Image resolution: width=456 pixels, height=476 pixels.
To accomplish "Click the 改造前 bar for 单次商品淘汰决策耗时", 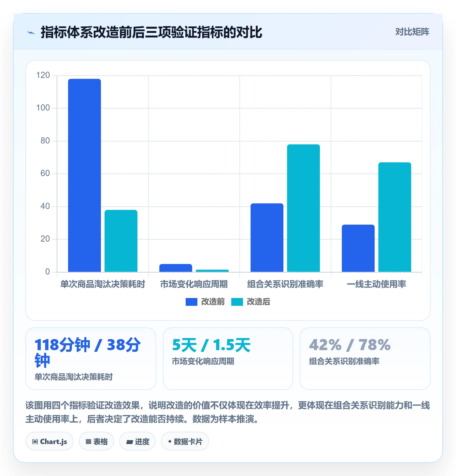I will [84, 175].
